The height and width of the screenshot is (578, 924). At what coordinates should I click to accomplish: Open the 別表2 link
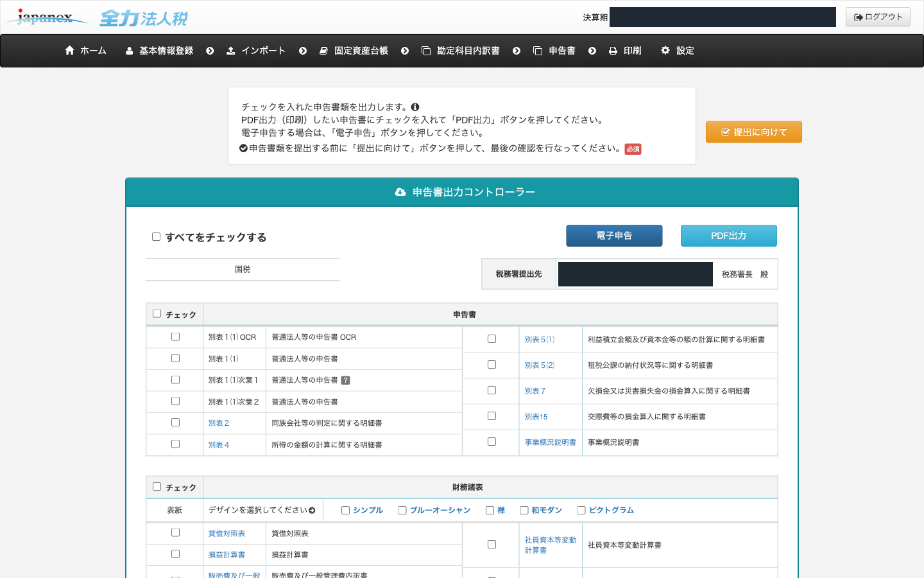pos(219,423)
